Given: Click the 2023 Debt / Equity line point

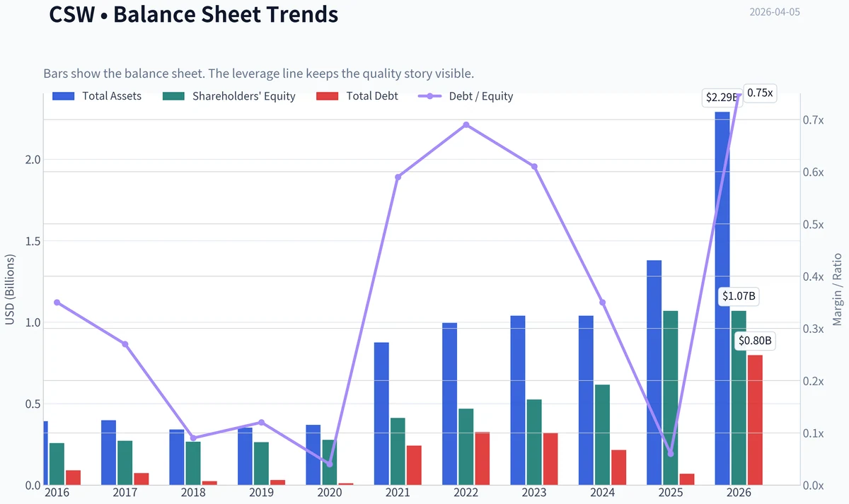Looking at the screenshot, I should [534, 167].
